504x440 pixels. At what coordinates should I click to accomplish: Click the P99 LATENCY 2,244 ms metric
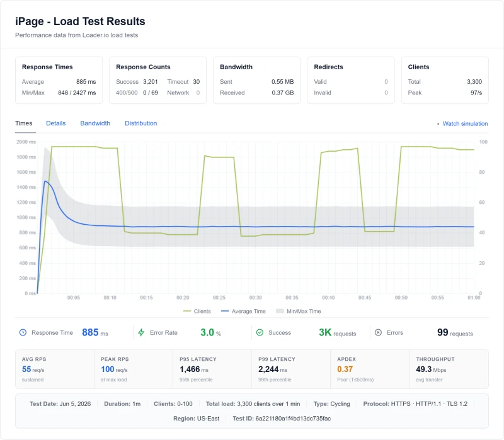[x=273, y=369]
